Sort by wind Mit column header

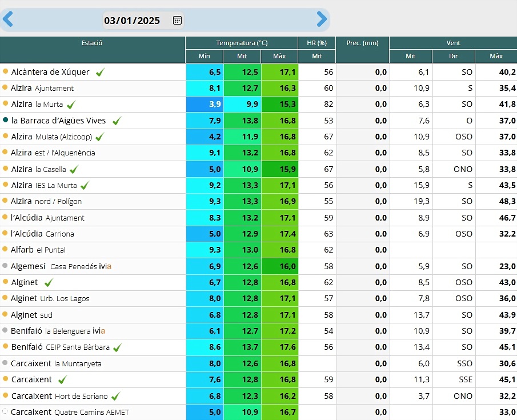click(x=411, y=56)
